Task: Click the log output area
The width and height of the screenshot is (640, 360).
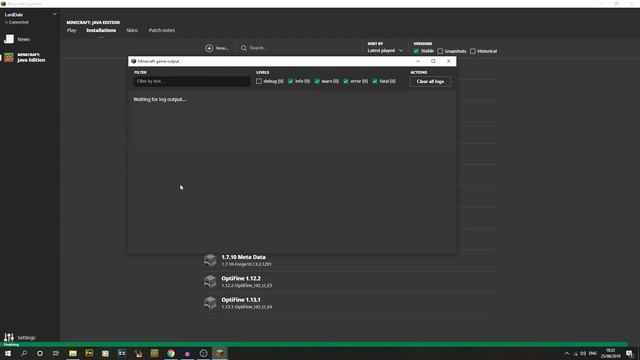Action: coord(292,171)
